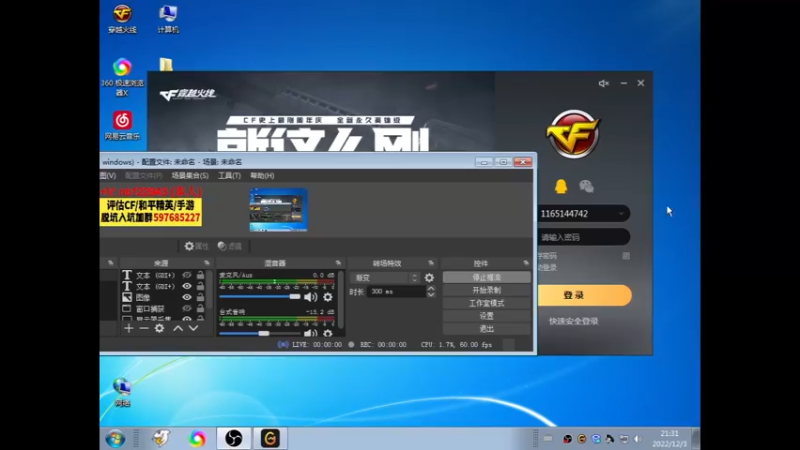
Task: Toggle lock on the 图像 source
Action: [x=201, y=297]
